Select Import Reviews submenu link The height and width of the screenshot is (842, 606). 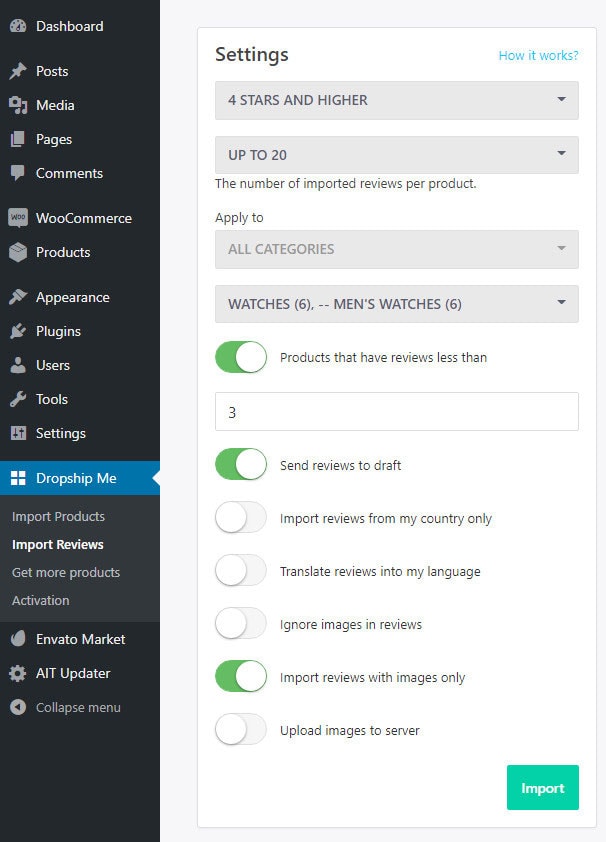click(x=57, y=544)
